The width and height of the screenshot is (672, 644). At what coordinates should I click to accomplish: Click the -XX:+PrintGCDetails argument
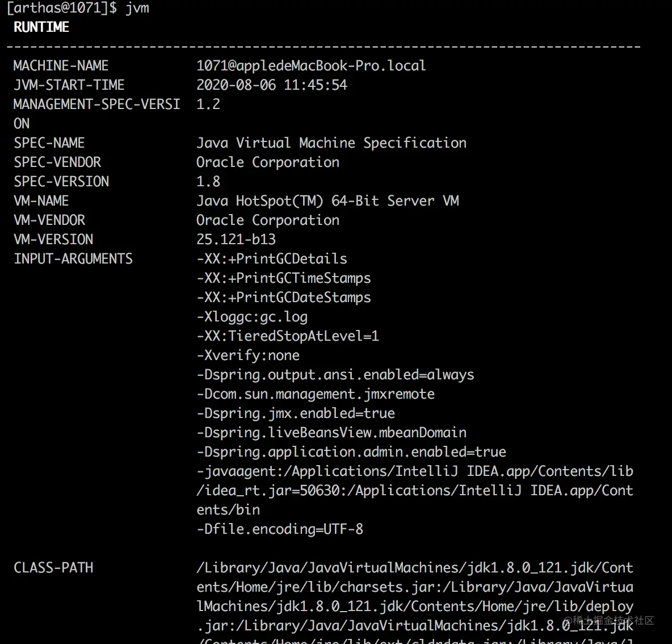click(271, 259)
